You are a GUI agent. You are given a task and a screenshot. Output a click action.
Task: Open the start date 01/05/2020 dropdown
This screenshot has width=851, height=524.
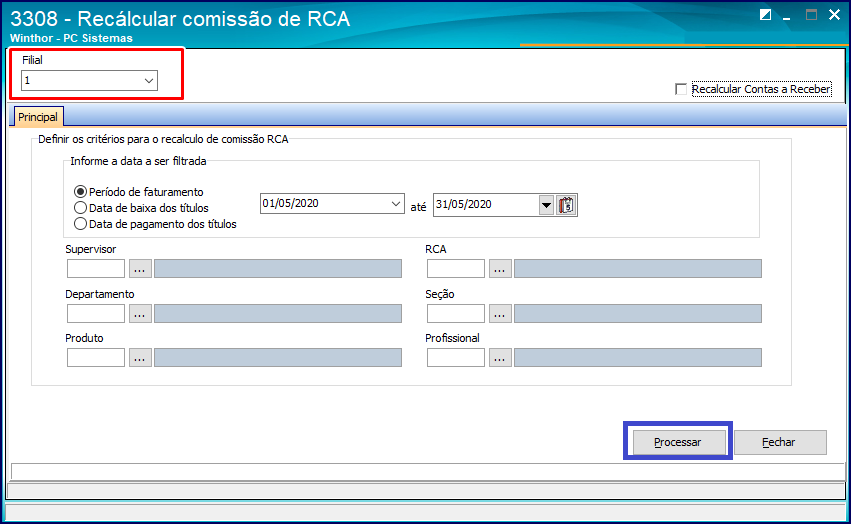[396, 204]
